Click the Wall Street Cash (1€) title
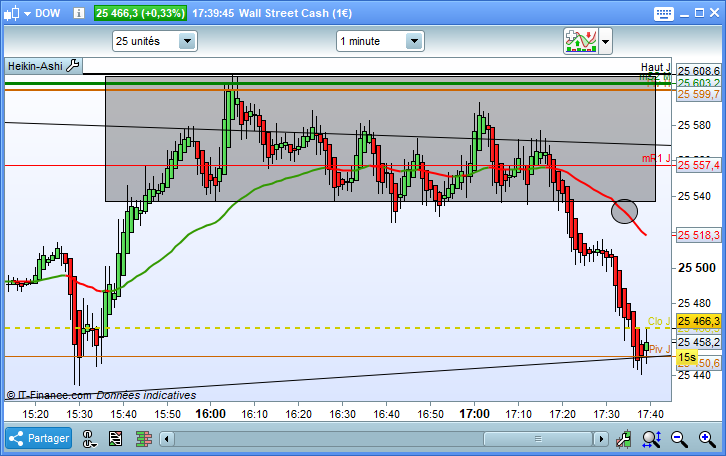 (x=295, y=13)
